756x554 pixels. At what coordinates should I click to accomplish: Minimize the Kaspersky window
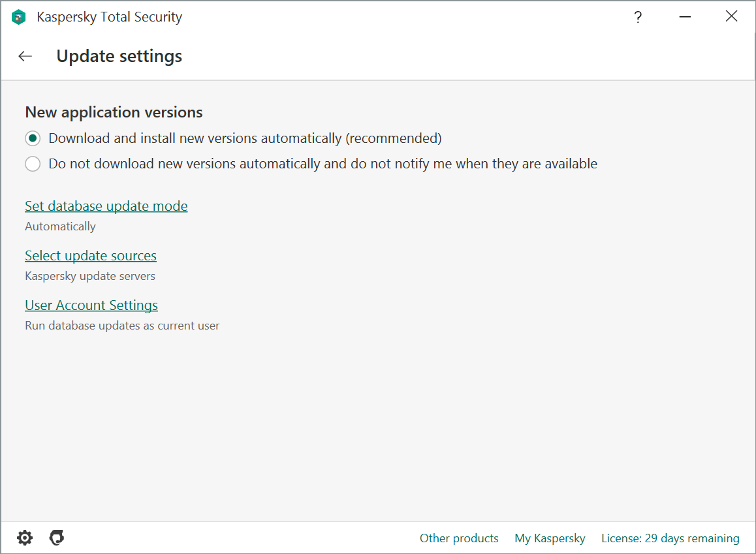(x=685, y=17)
